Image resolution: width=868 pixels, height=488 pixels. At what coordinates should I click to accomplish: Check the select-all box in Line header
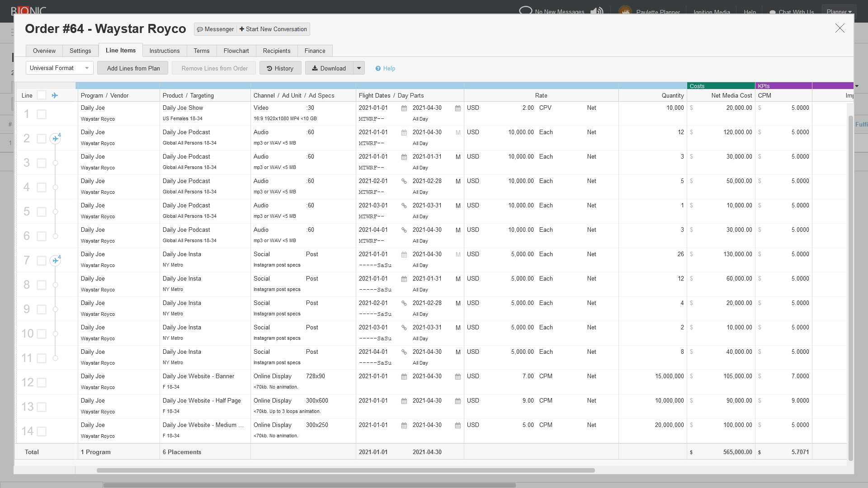coord(42,95)
